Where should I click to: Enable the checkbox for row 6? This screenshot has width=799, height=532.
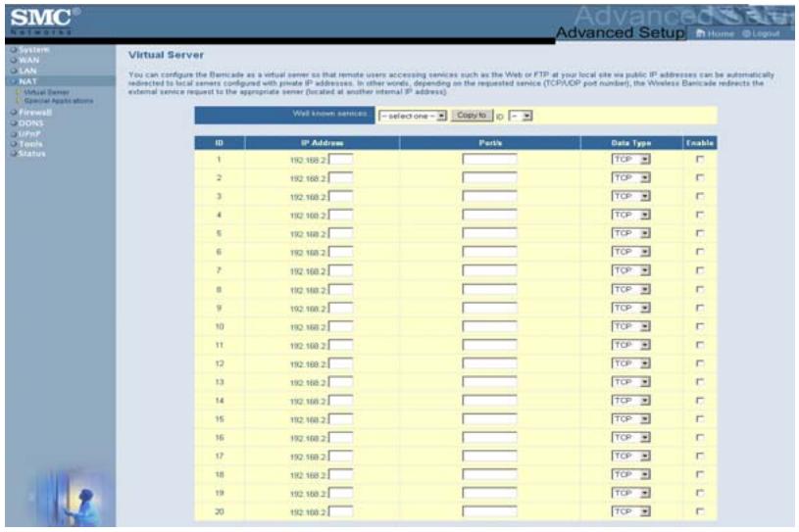coord(700,252)
